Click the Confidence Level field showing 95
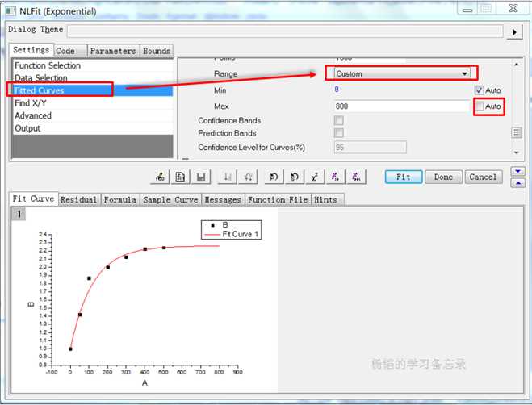This screenshot has height=405, width=532. point(371,147)
